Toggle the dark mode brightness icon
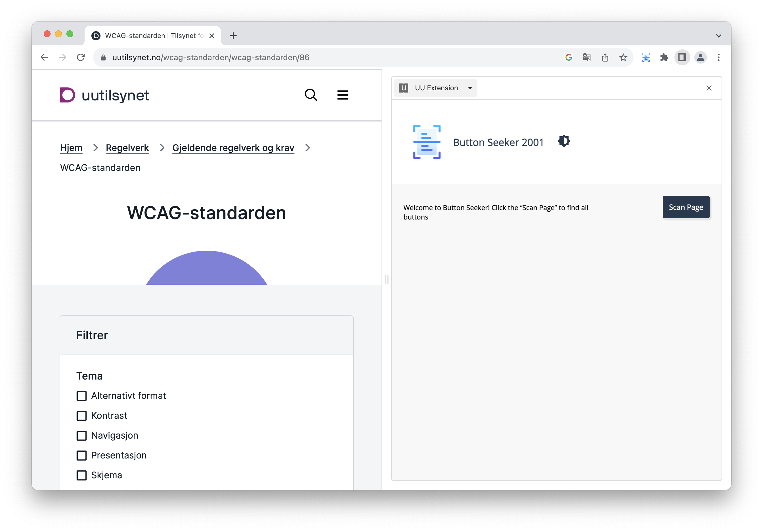The width and height of the screenshot is (763, 532). point(564,141)
